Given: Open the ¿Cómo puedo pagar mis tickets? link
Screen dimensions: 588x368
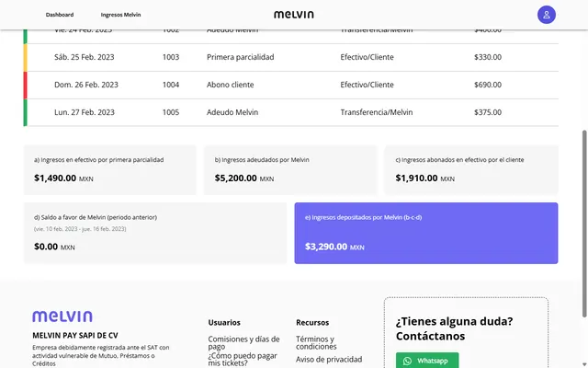Looking at the screenshot, I should click(x=243, y=359).
